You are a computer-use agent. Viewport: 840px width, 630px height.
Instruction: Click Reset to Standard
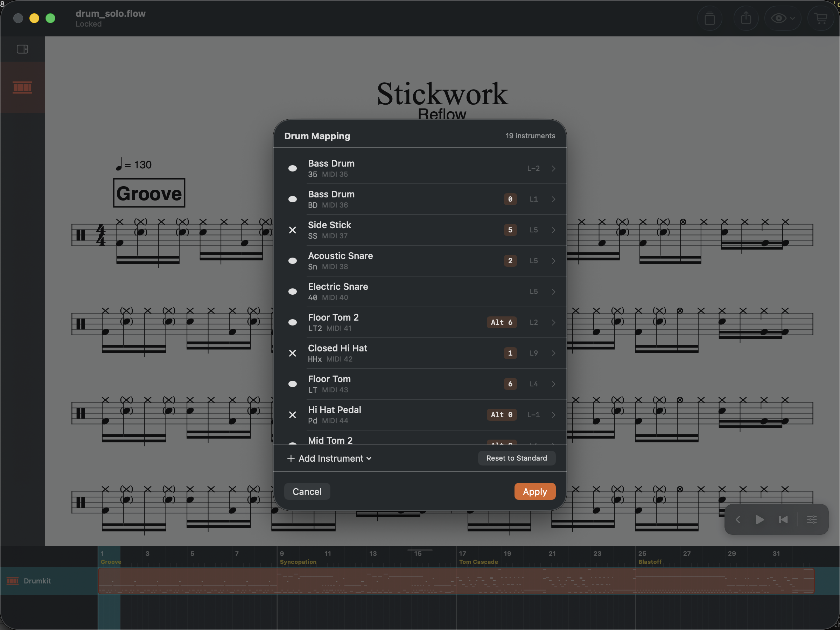(517, 458)
